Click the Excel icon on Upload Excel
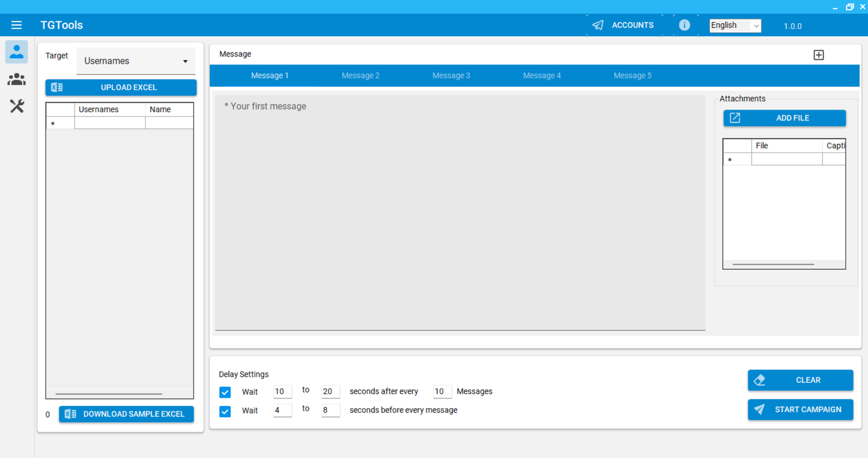Viewport: 868px width, 458px height. [57, 87]
